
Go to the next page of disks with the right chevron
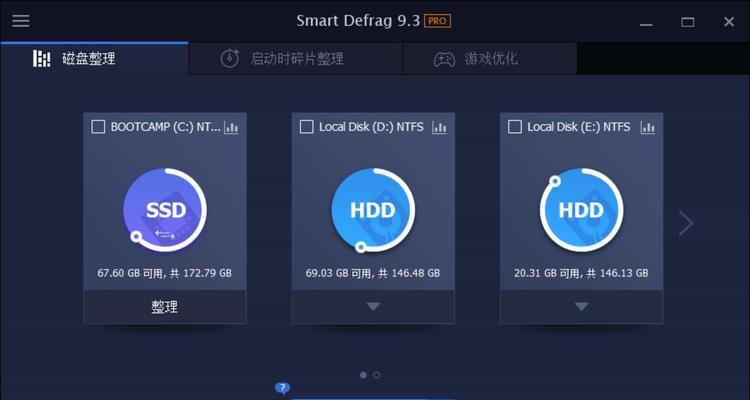click(686, 223)
